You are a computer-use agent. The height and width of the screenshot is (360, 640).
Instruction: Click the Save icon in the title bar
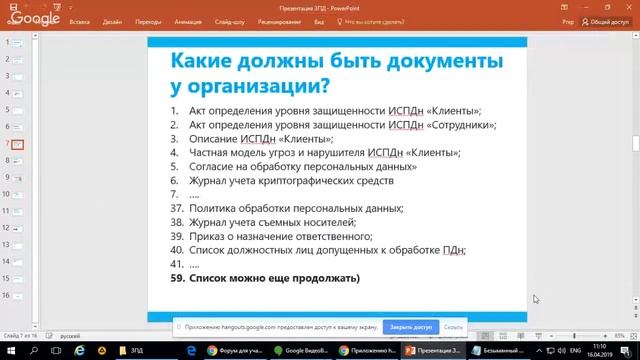[x=13, y=7]
